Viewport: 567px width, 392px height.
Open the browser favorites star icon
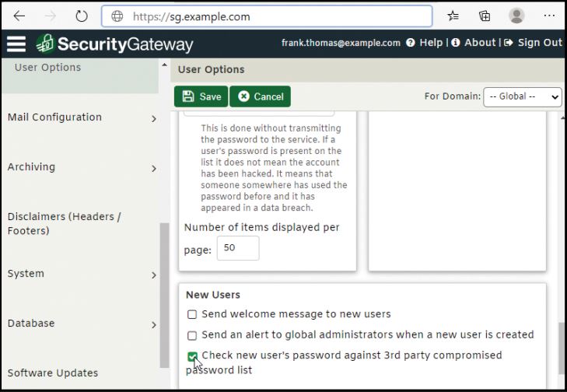click(x=453, y=16)
